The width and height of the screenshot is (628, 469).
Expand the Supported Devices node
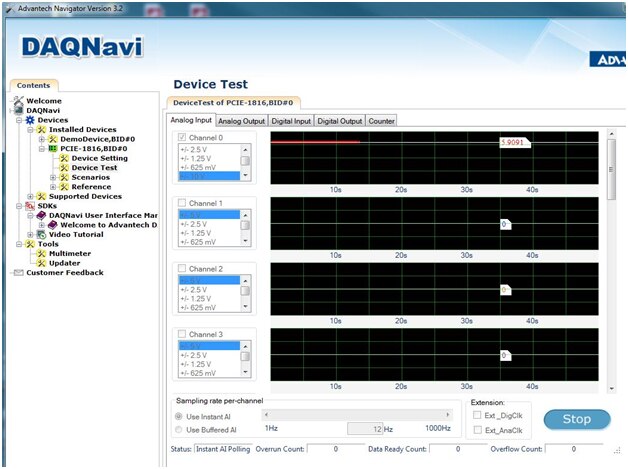pyautogui.click(x=30, y=197)
